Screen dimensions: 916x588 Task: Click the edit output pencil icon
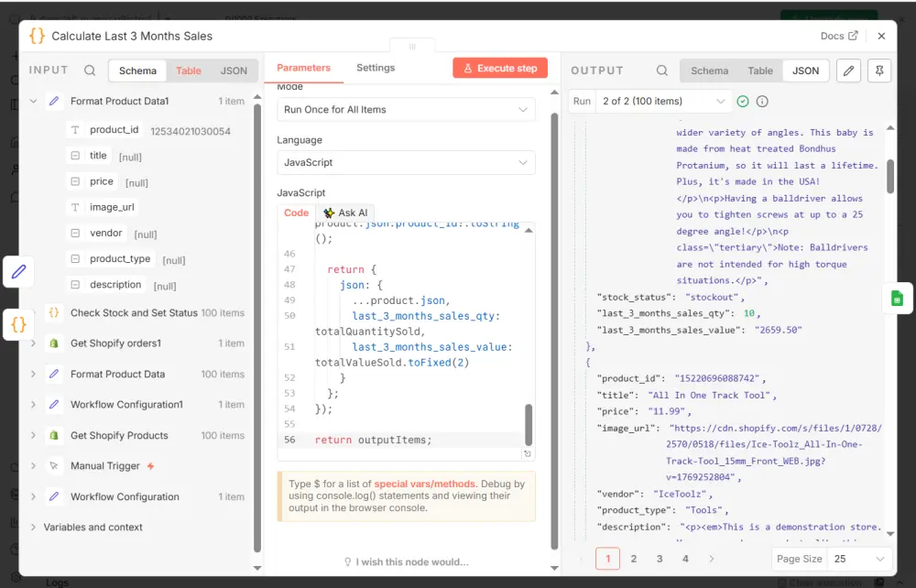point(848,71)
